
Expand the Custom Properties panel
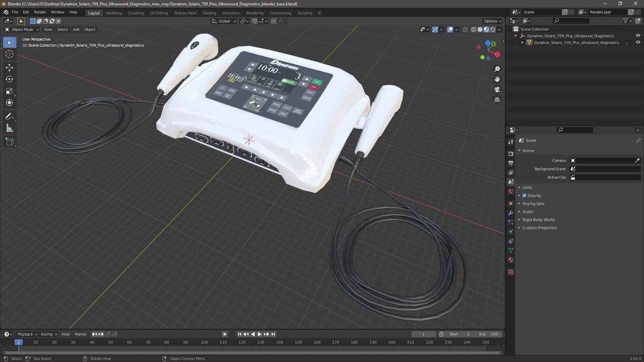tap(539, 228)
